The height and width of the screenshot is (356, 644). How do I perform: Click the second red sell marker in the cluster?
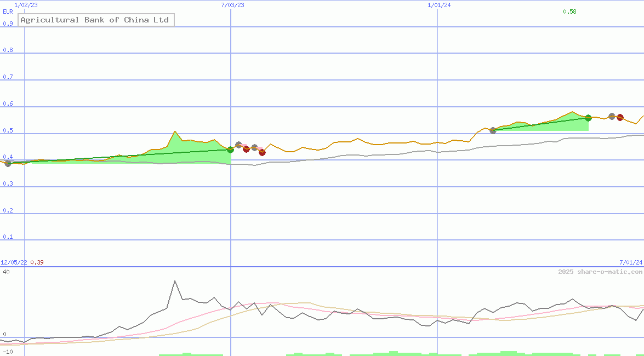(x=262, y=153)
